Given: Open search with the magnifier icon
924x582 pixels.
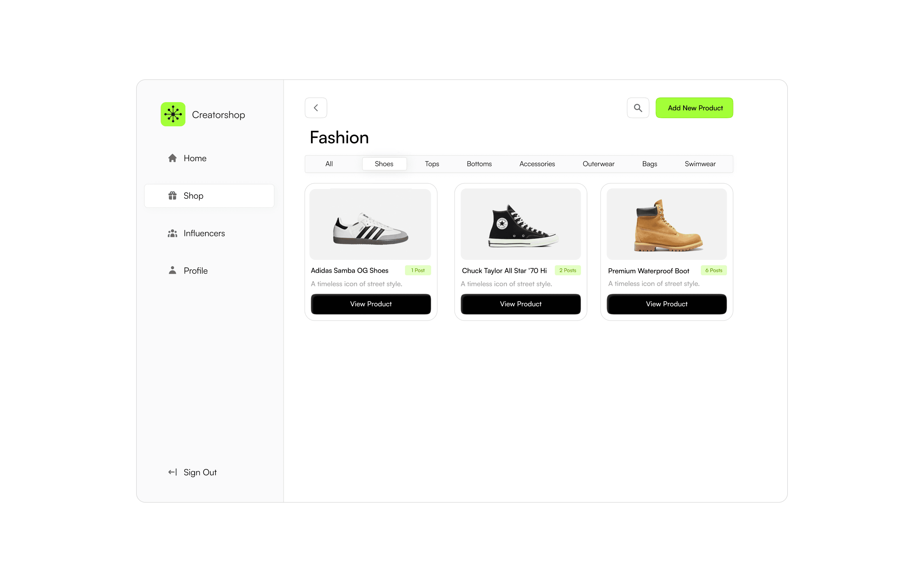Looking at the screenshot, I should (x=638, y=108).
